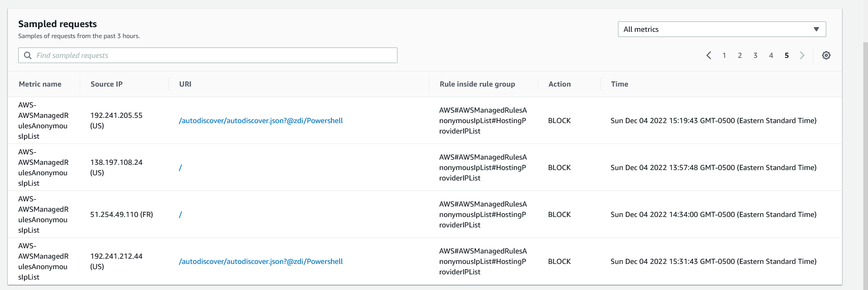This screenshot has height=290, width=868.
Task: Click the Time column header
Action: pyautogui.click(x=619, y=84)
